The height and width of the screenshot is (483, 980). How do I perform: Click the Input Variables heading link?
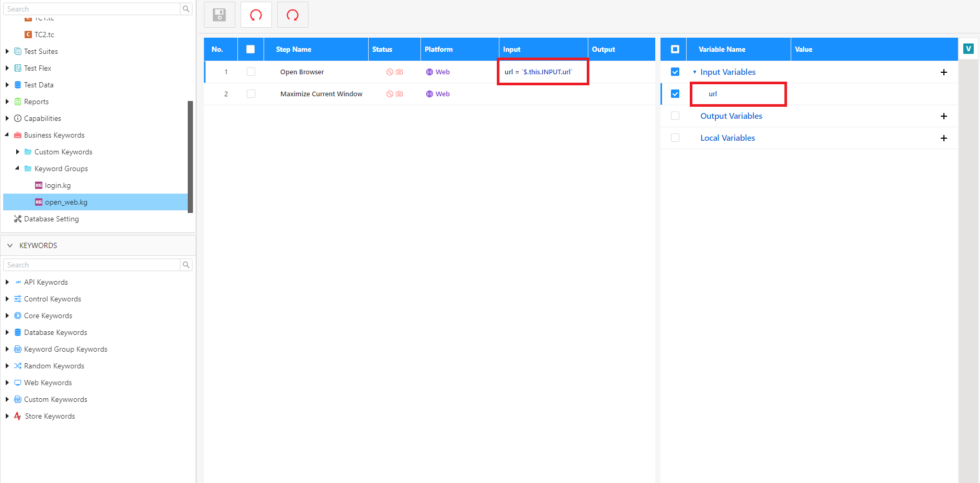(728, 72)
